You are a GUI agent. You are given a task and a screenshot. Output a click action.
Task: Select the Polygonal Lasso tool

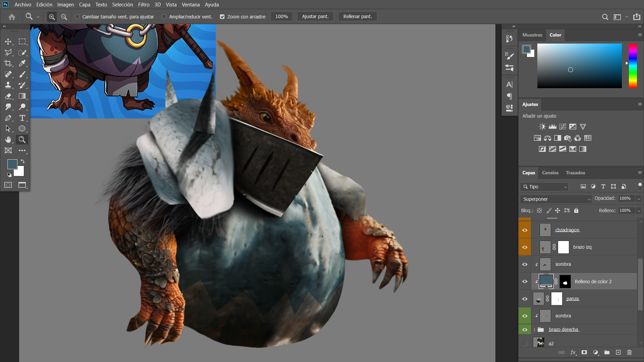(8, 52)
